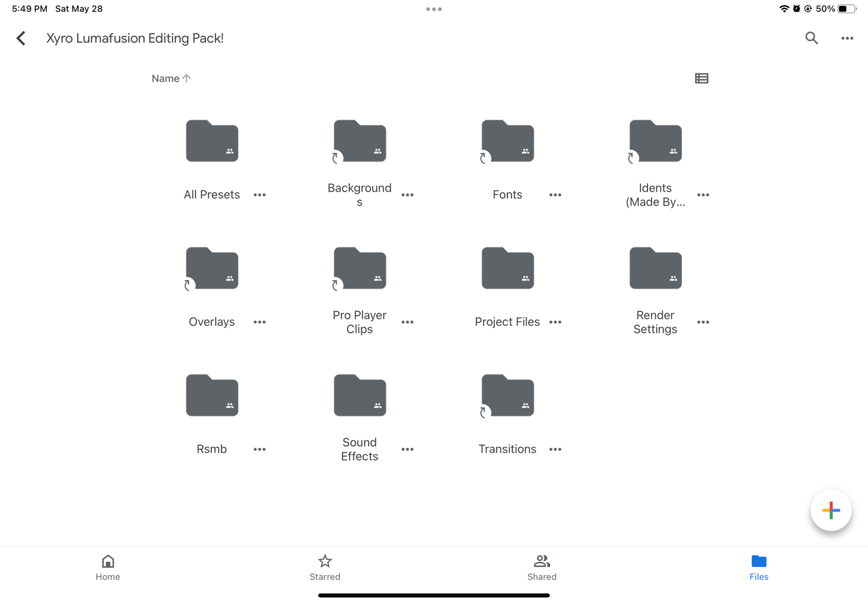
Task: Click the "Transitions" folder name
Action: pos(507,450)
